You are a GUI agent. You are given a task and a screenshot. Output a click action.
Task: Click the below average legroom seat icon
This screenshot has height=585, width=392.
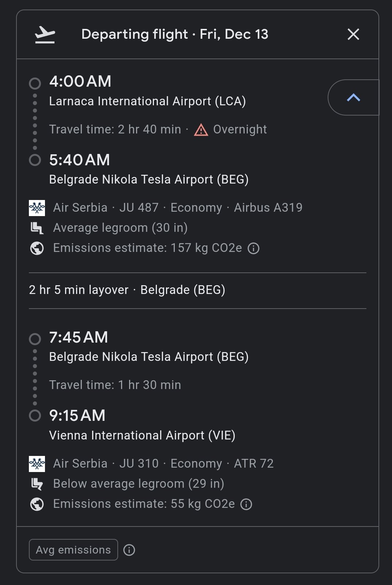click(37, 484)
